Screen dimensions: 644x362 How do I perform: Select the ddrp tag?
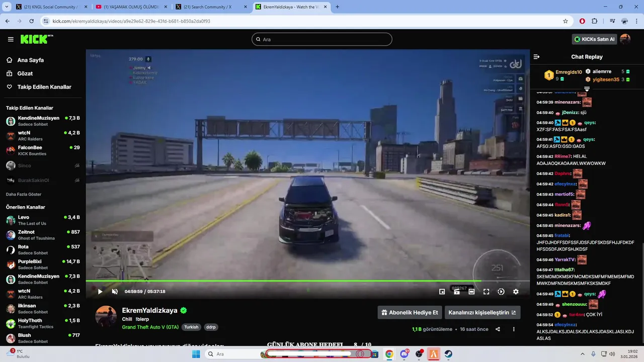[x=211, y=327]
